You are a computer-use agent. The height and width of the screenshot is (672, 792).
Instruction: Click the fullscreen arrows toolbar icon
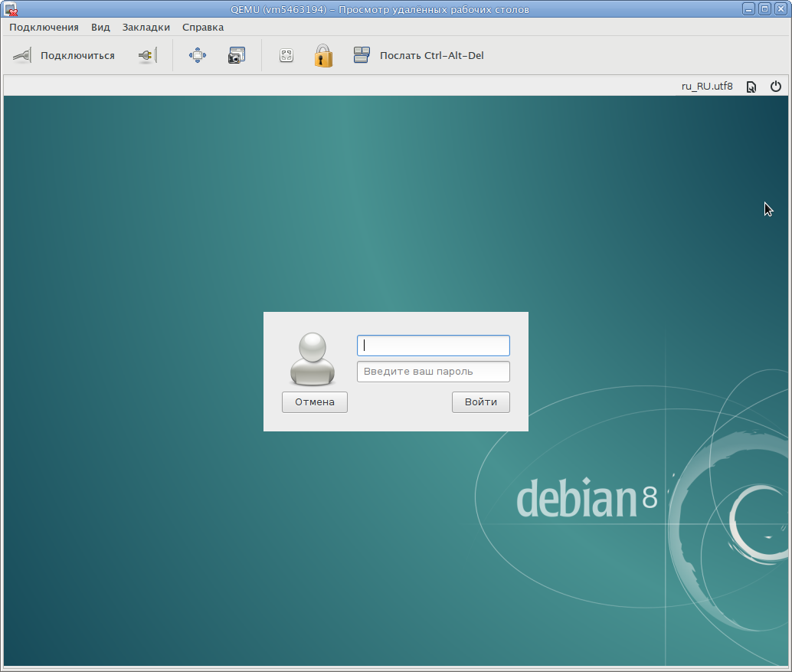point(198,55)
